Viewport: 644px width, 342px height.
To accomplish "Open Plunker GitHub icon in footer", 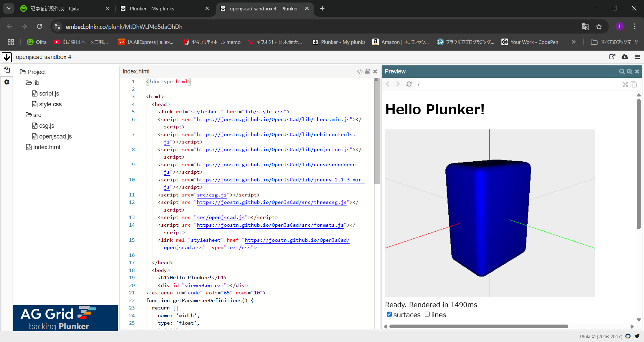I will pos(628,336).
